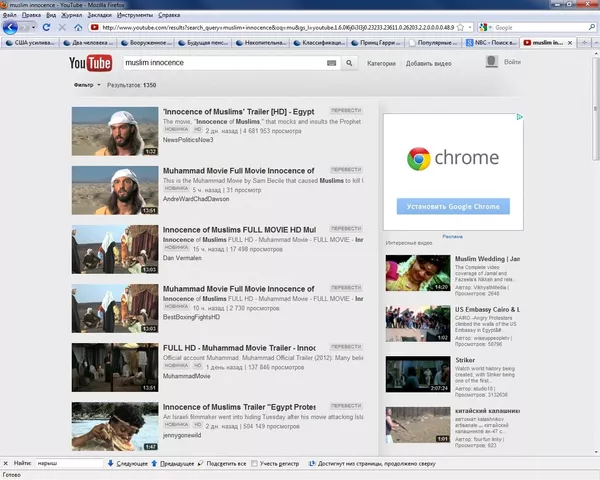Click ПЕРЕВЕСТИ next to Innocence of Muslims FULL MOVIE
The height and width of the screenshot is (480, 600).
click(x=346, y=229)
